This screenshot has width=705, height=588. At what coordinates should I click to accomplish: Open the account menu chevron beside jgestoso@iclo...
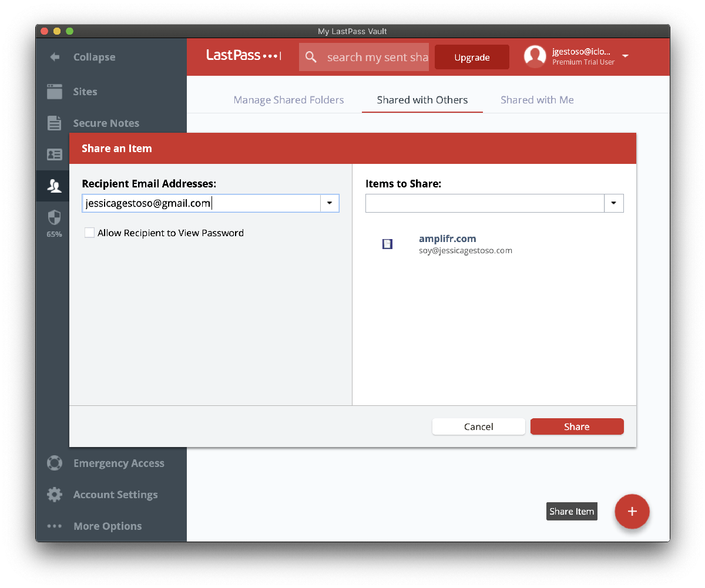pyautogui.click(x=625, y=56)
